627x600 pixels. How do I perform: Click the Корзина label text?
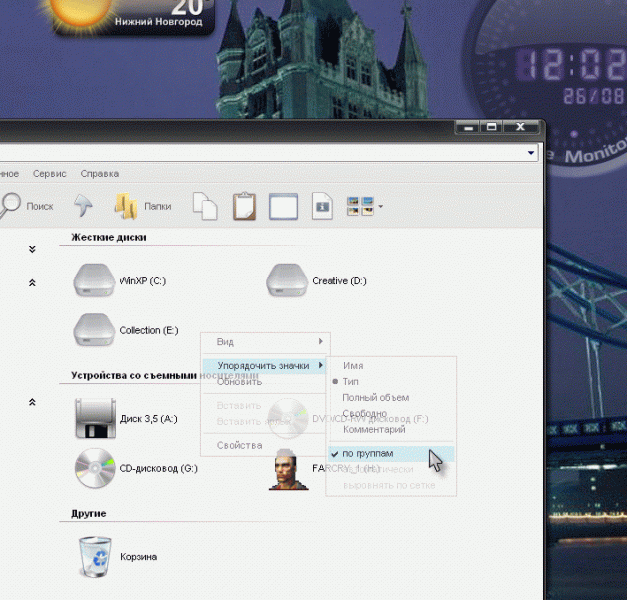(x=138, y=557)
